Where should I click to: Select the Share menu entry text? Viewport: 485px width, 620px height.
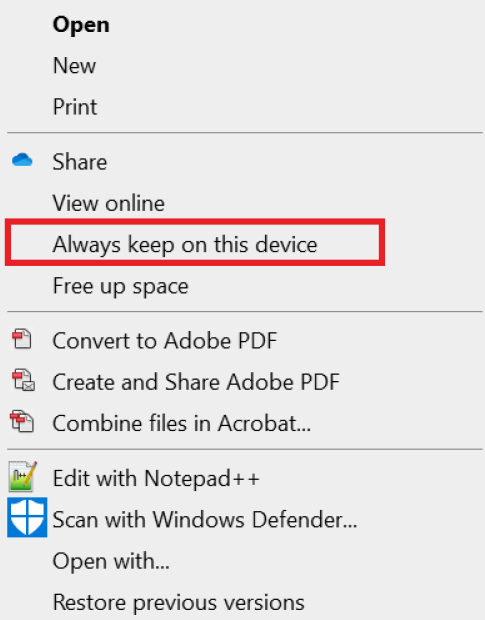pyautogui.click(x=80, y=162)
